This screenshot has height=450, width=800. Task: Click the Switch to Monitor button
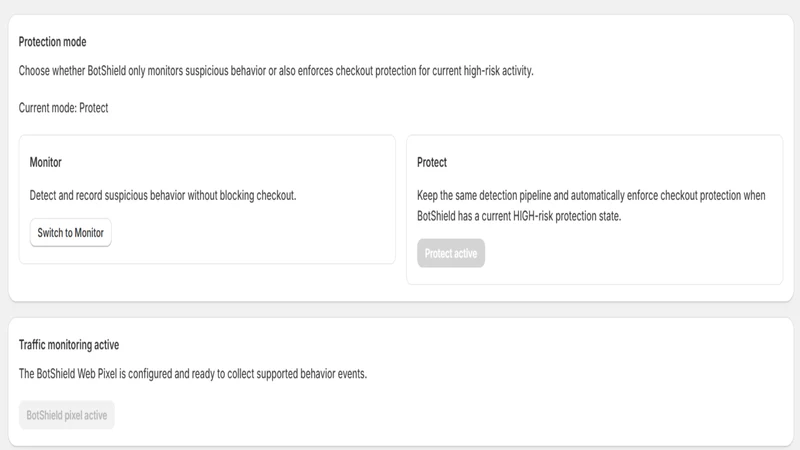coord(70,233)
